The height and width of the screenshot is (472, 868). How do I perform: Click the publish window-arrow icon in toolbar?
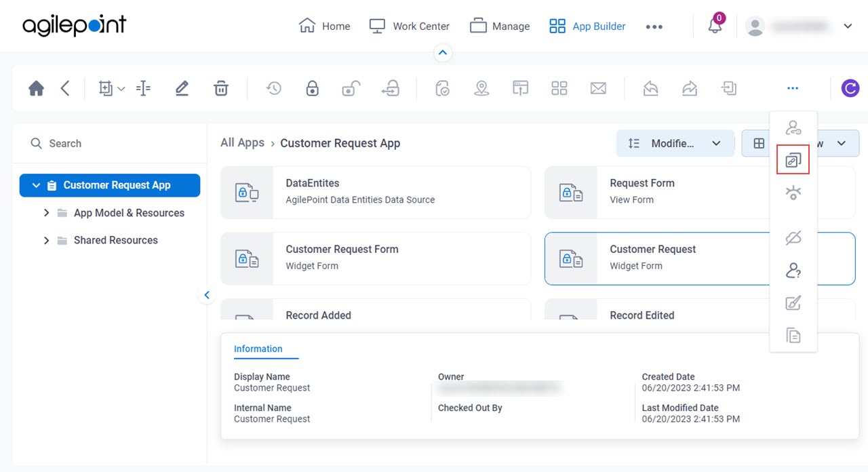tap(520, 88)
